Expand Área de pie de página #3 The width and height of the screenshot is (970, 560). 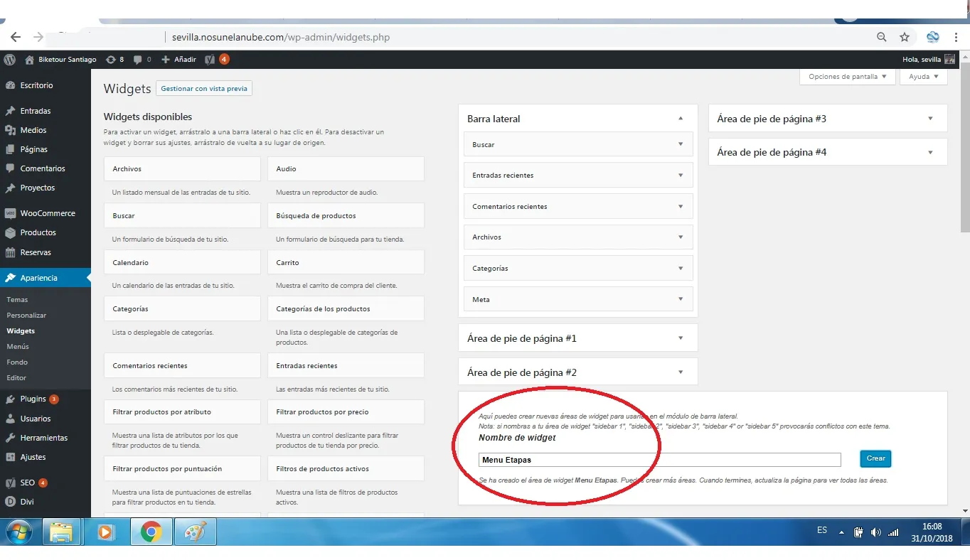pos(930,119)
